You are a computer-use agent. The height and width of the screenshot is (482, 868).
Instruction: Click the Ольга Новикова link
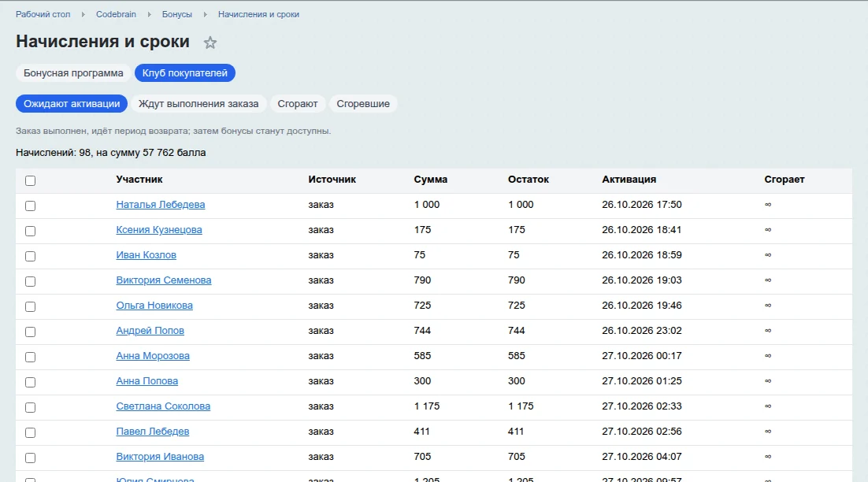[154, 306]
